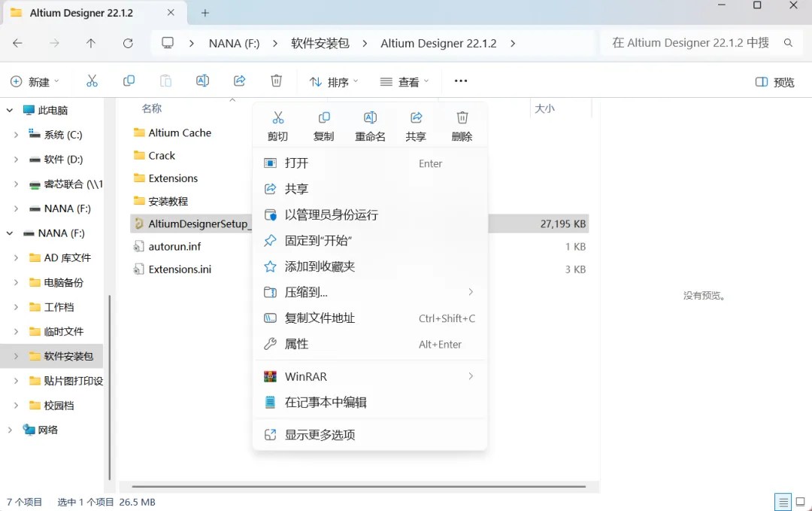The height and width of the screenshot is (511, 812).
Task: Expand the AD 库文件 folder node
Action: click(x=16, y=257)
